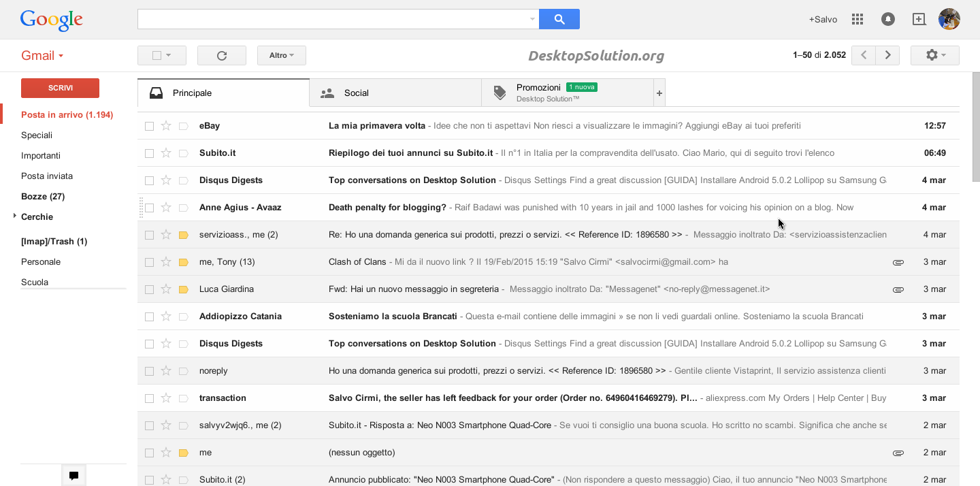Star the eBay email

tap(166, 126)
